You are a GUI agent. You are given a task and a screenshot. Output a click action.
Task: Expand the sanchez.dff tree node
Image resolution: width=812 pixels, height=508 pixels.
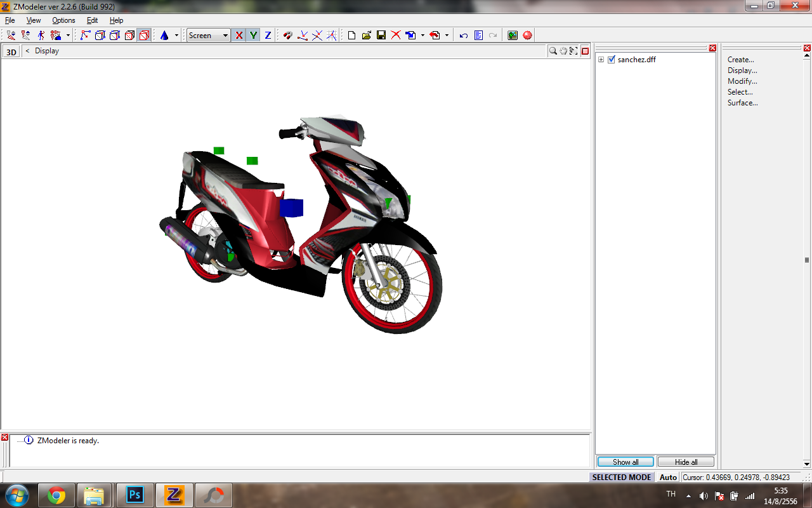point(601,60)
